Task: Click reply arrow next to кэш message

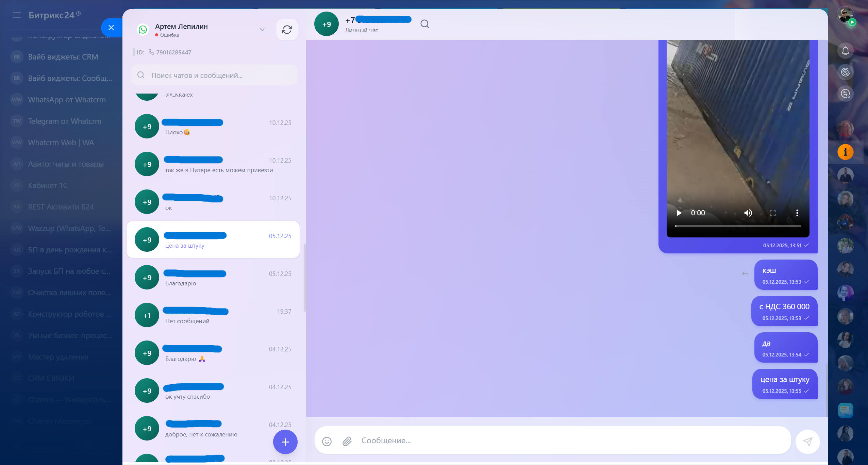Action: coord(745,275)
